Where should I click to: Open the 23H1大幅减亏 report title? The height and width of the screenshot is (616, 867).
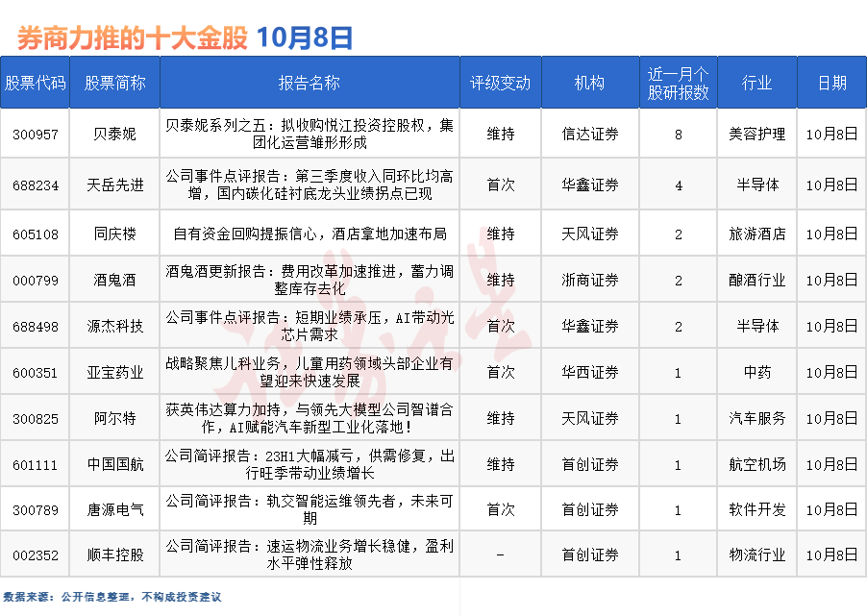(x=310, y=464)
